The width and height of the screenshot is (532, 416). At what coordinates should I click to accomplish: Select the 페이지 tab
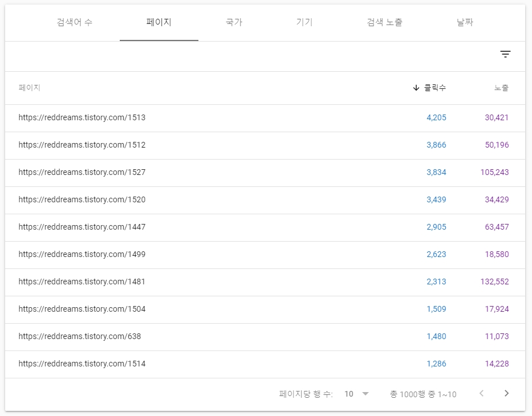pyautogui.click(x=159, y=22)
